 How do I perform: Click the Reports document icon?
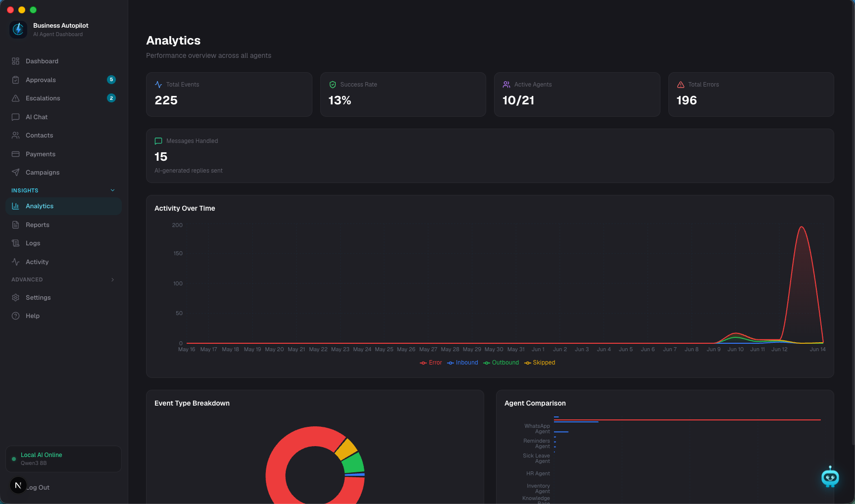click(x=15, y=225)
